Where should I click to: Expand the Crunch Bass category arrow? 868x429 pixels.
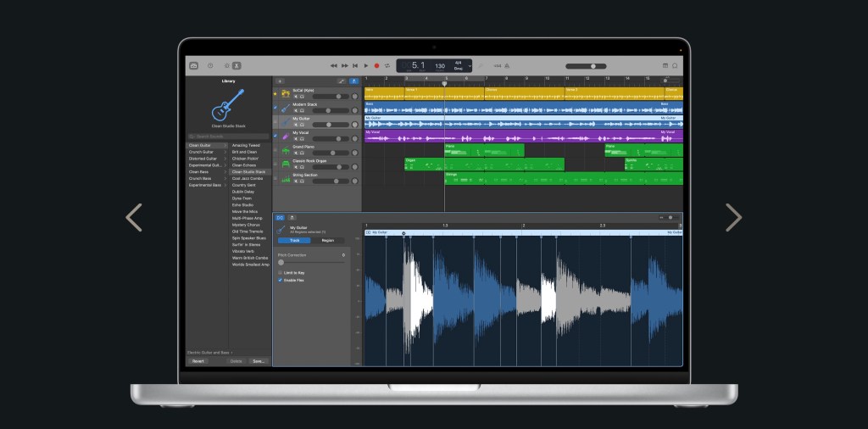[225, 178]
